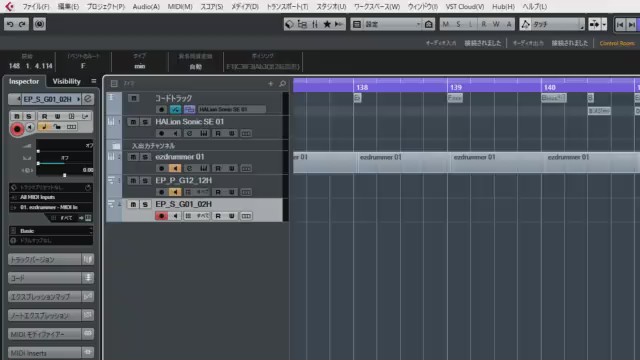Image resolution: width=640 pixels, height=360 pixels.
Task: Open the MIDI(M) menu
Action: pyautogui.click(x=180, y=7)
